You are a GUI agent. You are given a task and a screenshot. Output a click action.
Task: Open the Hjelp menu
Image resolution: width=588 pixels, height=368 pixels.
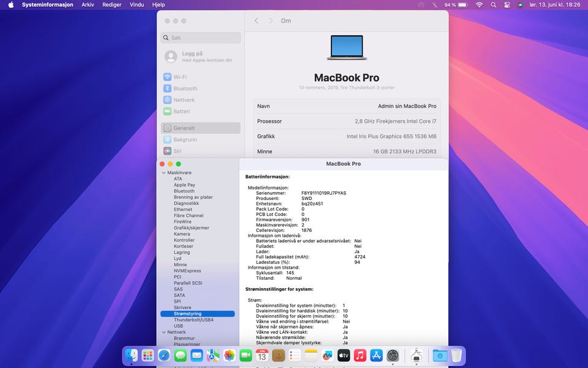[158, 5]
